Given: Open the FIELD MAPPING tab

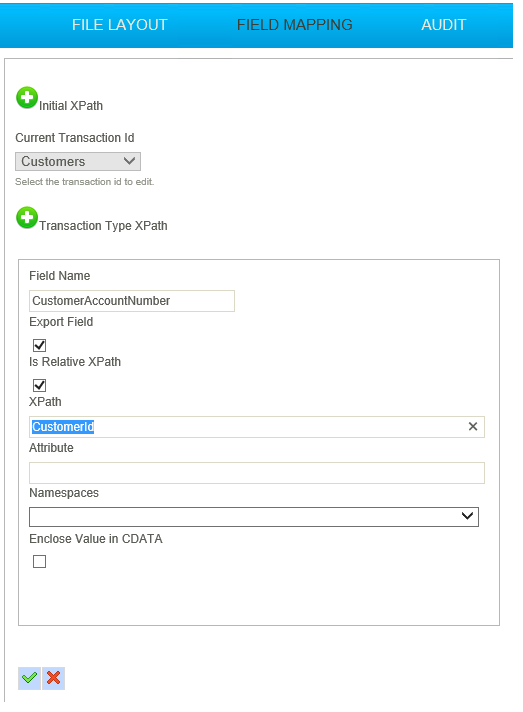Looking at the screenshot, I should [x=295, y=25].
